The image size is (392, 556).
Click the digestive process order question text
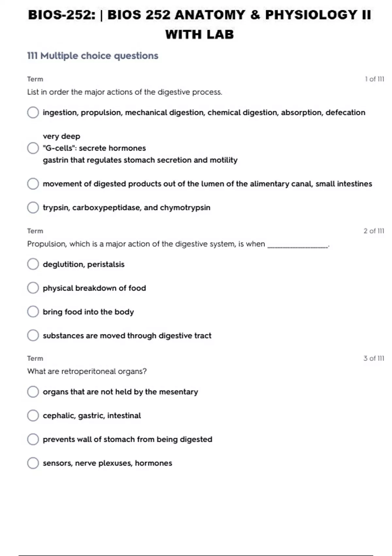pos(124,92)
